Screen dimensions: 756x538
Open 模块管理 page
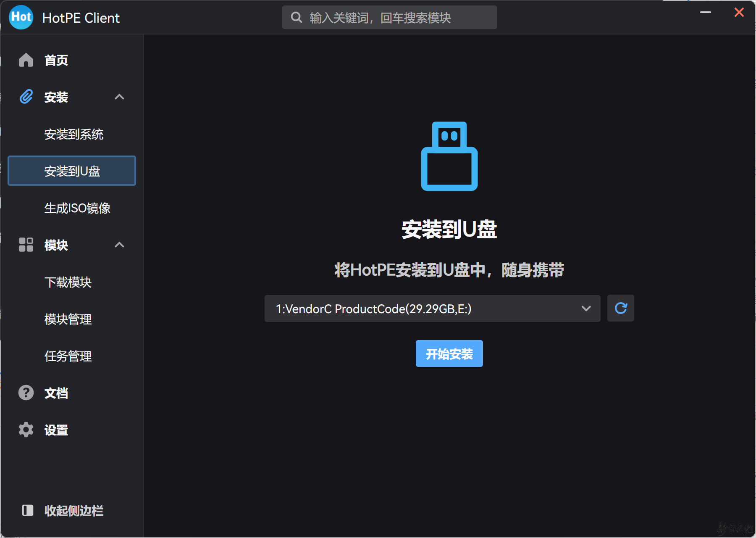[x=68, y=319]
